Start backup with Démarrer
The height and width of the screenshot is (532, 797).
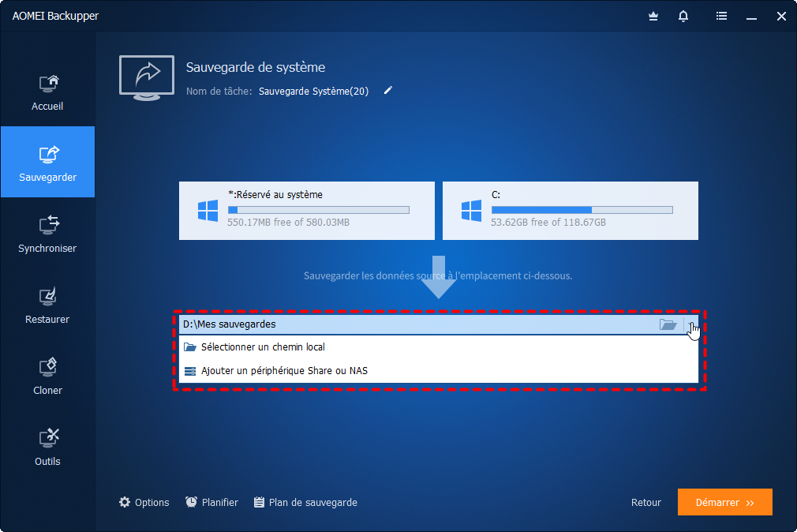tap(725, 503)
